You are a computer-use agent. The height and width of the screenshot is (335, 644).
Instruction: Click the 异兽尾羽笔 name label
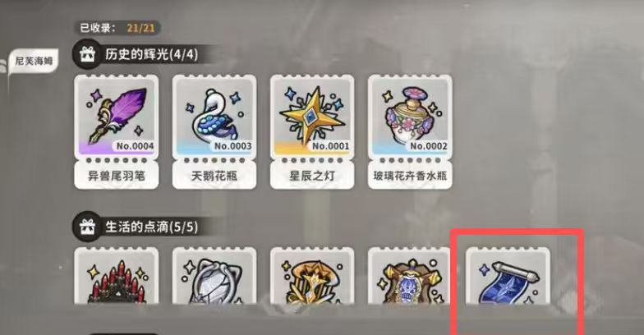pyautogui.click(x=117, y=176)
